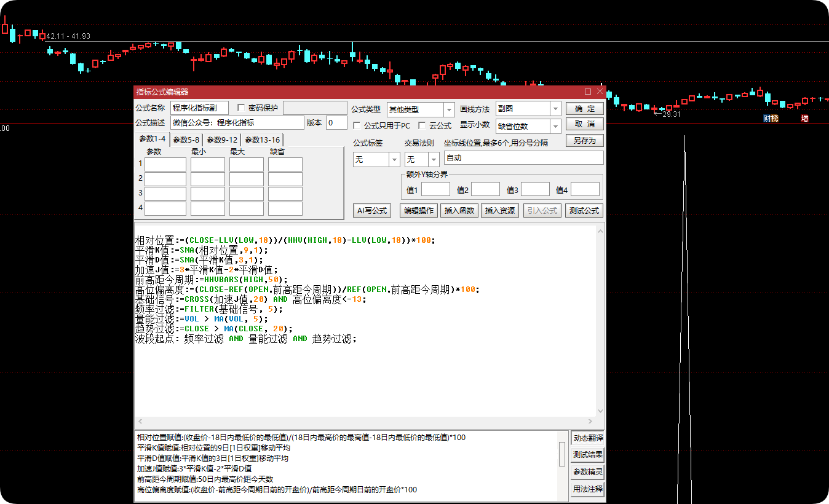Screen dimensions: 829x504
Task: Click the 公式名称 input field
Action: point(199,108)
